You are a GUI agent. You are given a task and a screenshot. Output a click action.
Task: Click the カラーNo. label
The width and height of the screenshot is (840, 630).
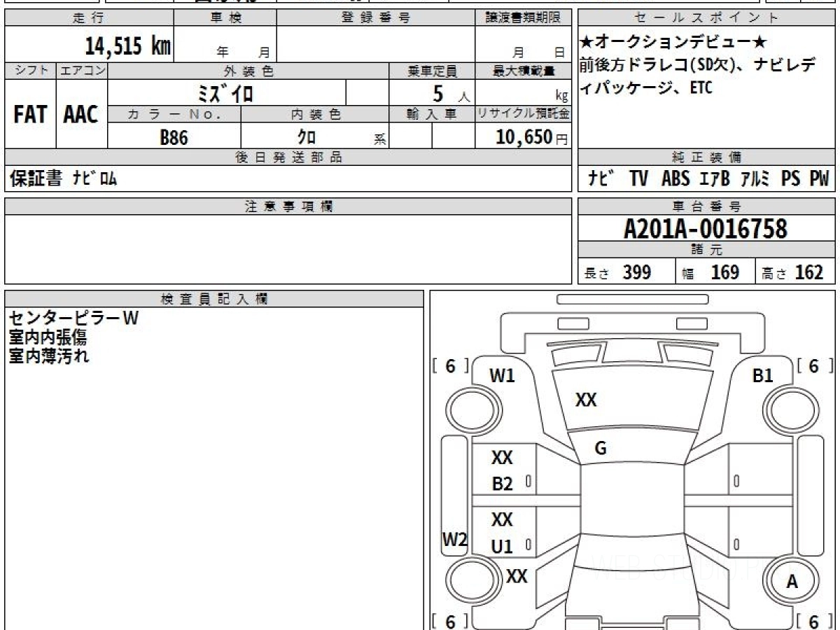pos(174,114)
